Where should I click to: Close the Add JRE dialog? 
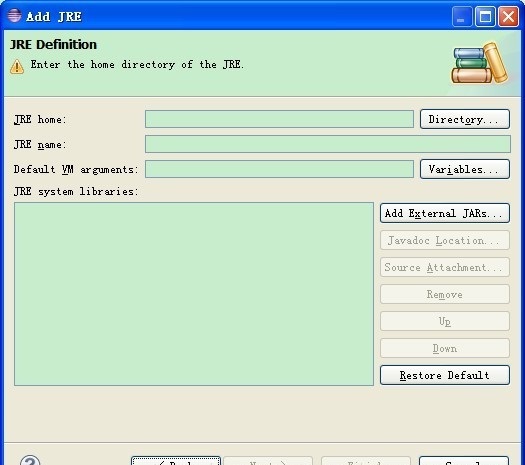coord(508,16)
